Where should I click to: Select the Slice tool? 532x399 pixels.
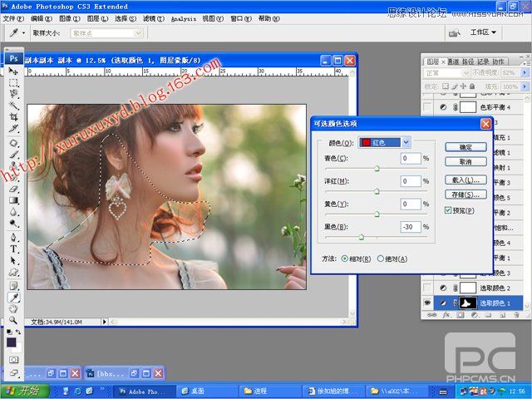13,129
